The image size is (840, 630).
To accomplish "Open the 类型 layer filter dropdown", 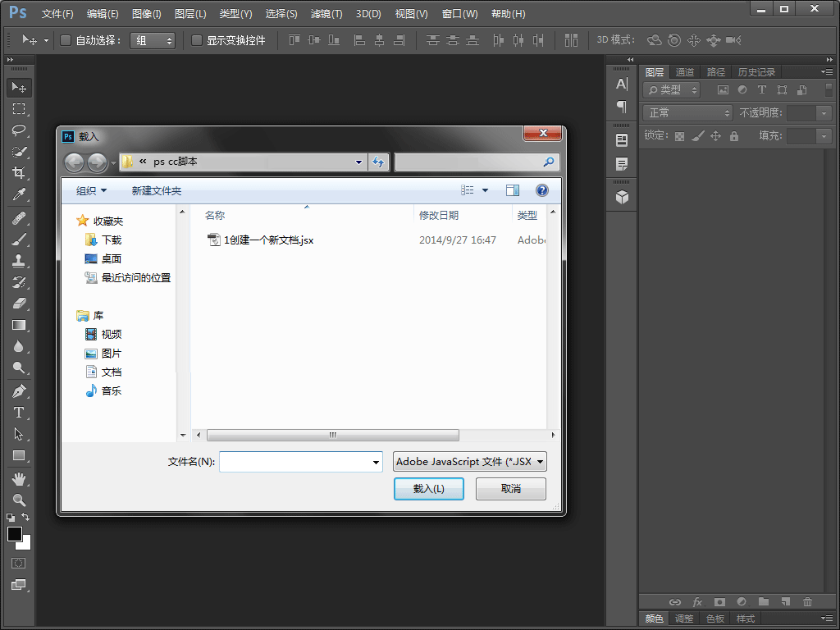I will 671,90.
